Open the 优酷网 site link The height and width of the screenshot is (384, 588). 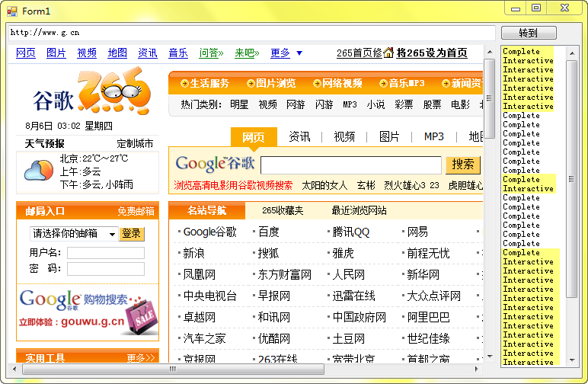coord(273,339)
